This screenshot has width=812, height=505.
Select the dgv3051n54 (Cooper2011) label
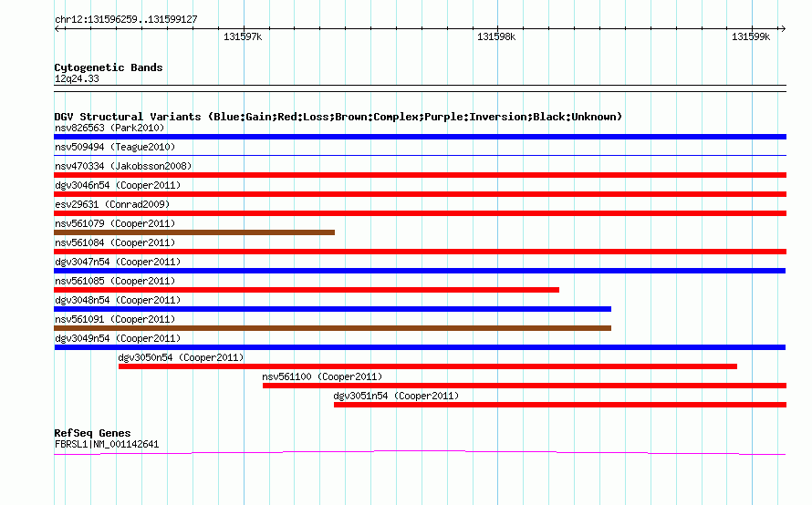396,396
